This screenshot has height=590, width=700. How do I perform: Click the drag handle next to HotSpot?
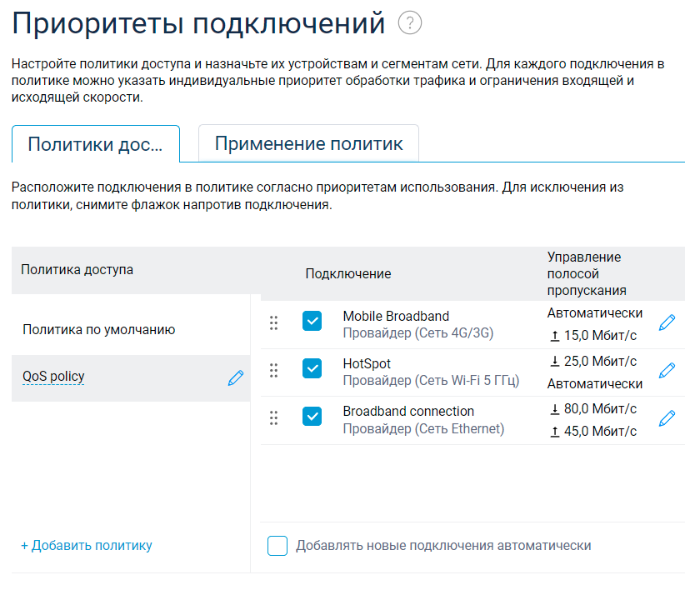click(275, 369)
